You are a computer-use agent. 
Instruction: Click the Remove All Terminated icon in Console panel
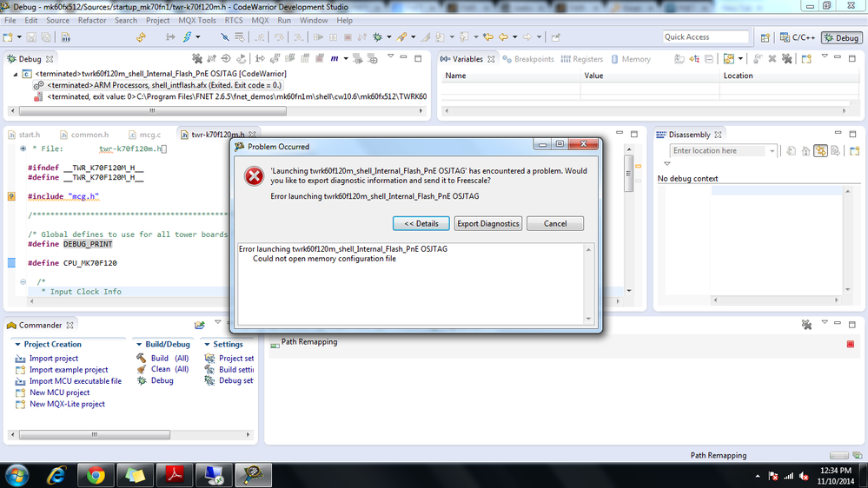pos(806,325)
